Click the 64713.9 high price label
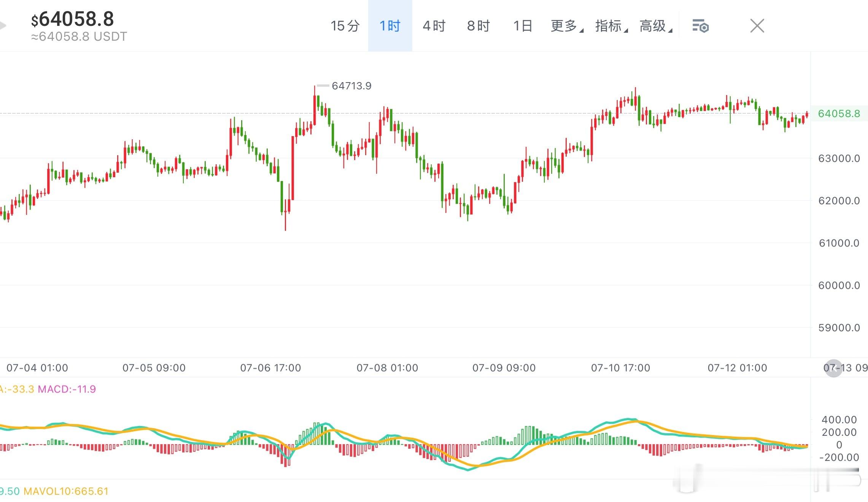The width and height of the screenshot is (868, 502). [351, 86]
